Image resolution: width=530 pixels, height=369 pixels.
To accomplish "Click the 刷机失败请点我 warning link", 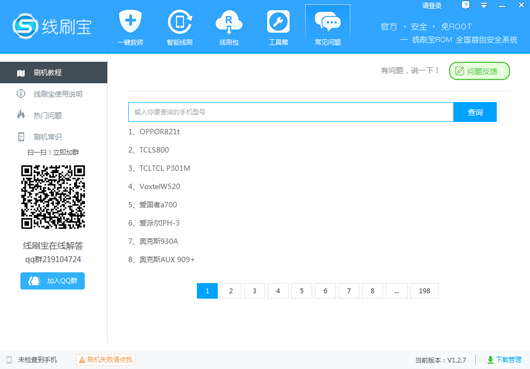I will [x=106, y=360].
